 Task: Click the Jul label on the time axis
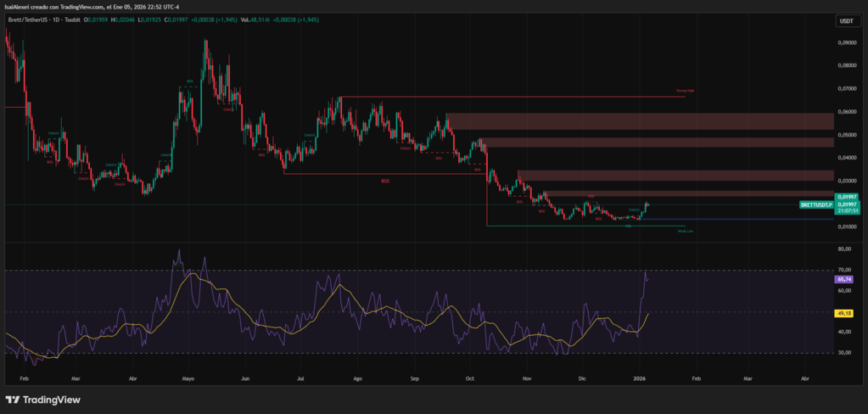pyautogui.click(x=299, y=379)
